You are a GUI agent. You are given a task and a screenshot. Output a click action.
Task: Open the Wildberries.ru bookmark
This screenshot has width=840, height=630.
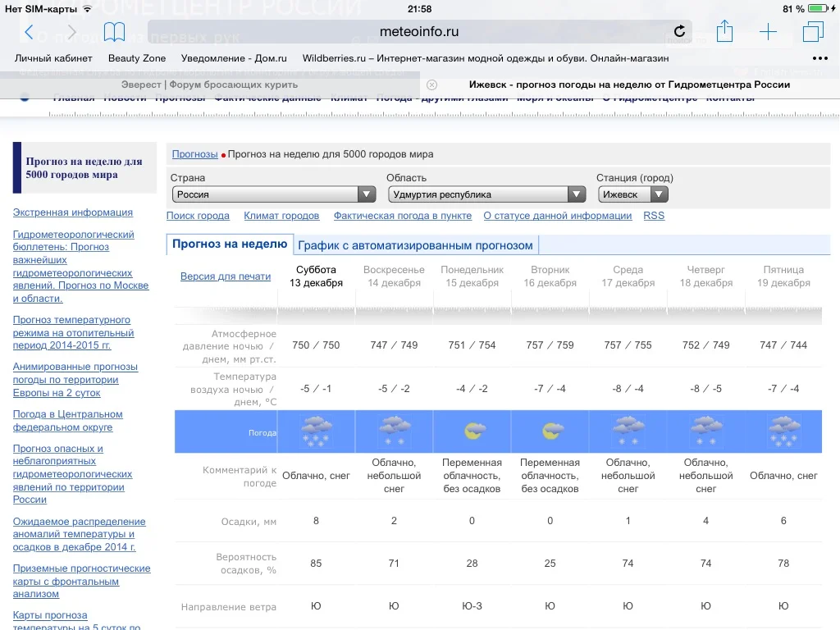pyautogui.click(x=486, y=58)
